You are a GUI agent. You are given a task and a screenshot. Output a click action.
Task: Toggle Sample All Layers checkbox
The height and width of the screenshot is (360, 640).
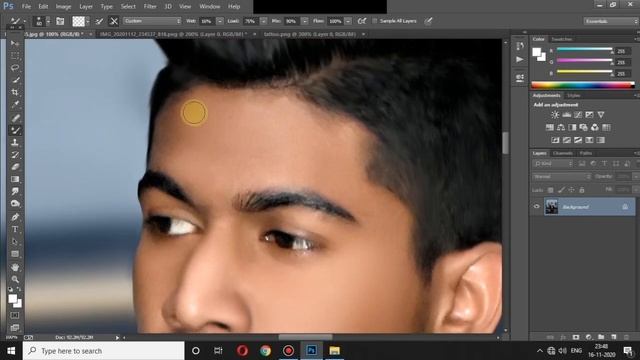pyautogui.click(x=375, y=21)
